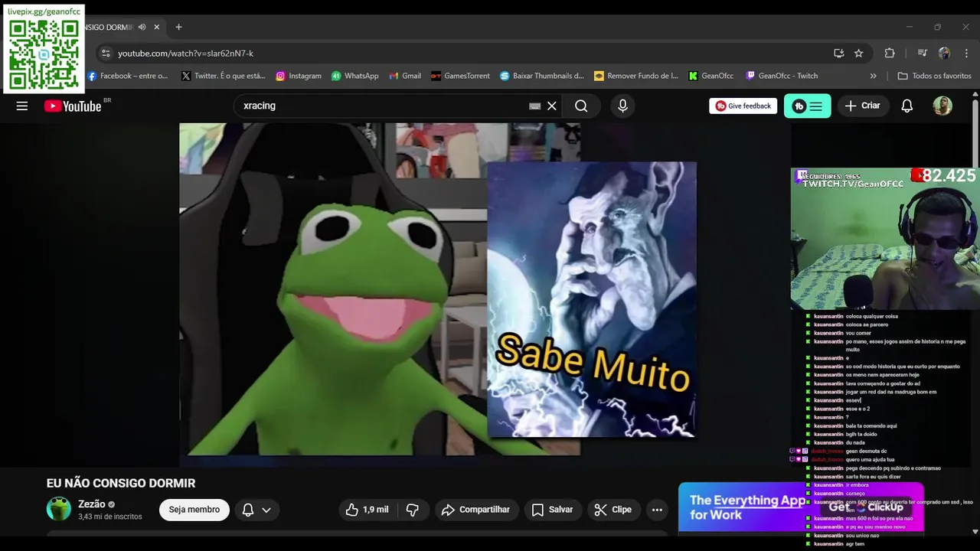Open a new browser tab
This screenshot has width=980, height=551.
tap(178, 27)
